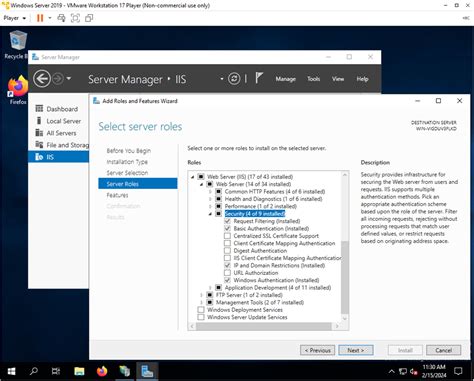Viewport: 474px width, 381px height.
Task: Check Digest Authentication checkbox
Action: point(227,250)
